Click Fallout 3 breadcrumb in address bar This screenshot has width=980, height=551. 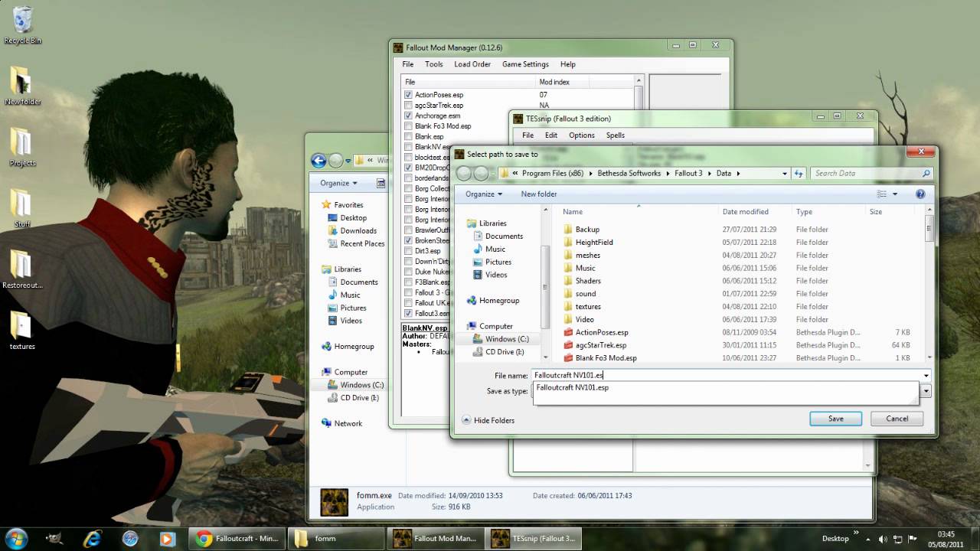pyautogui.click(x=688, y=174)
